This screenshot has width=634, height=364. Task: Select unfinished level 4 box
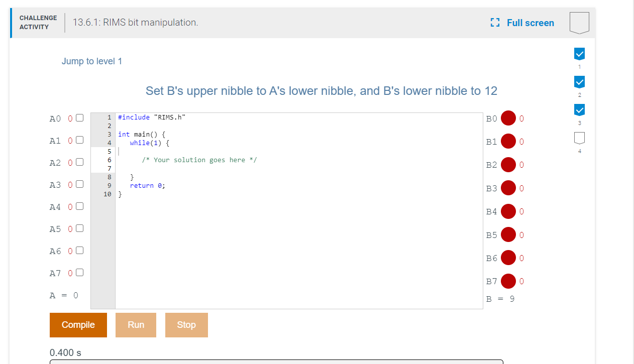[x=579, y=138]
